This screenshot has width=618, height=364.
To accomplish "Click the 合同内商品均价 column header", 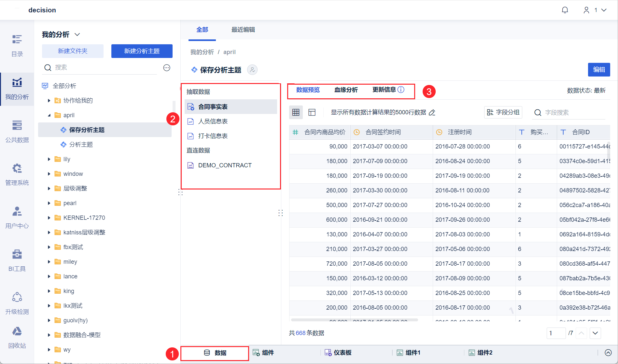I will click(320, 132).
